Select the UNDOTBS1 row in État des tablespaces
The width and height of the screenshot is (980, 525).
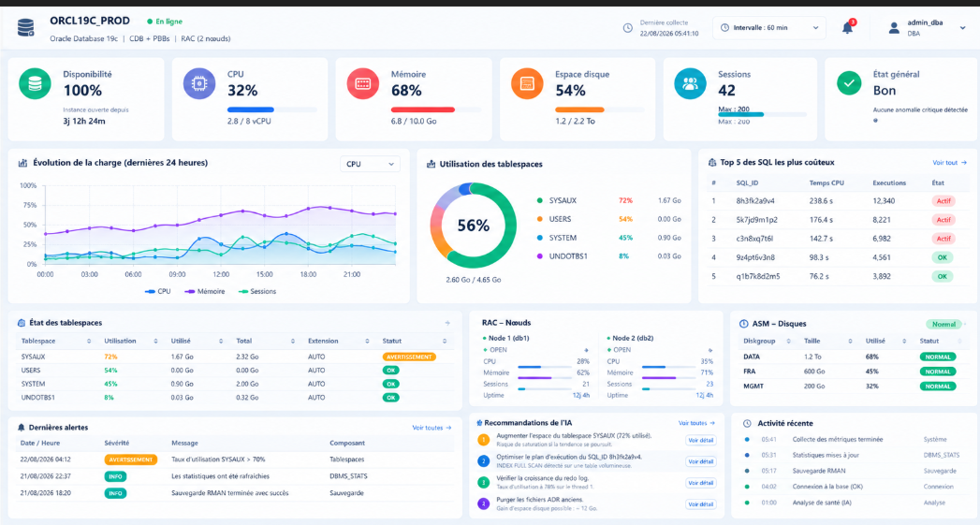coord(234,398)
